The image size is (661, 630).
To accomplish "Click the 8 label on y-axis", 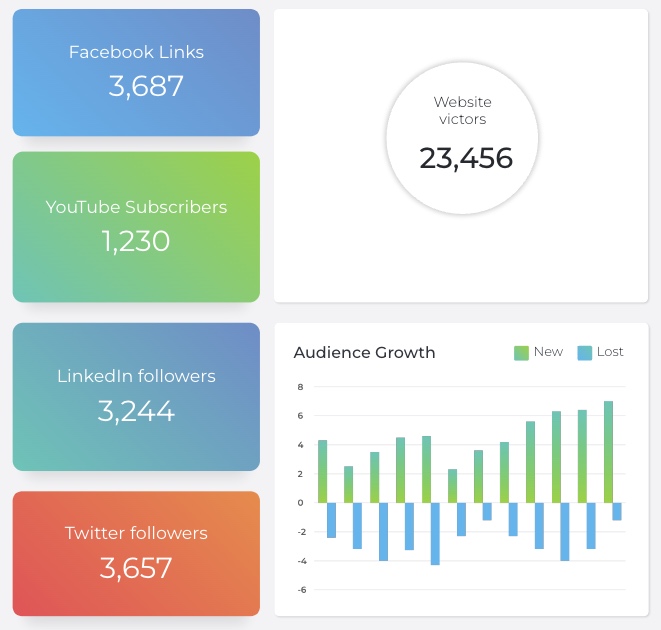I will (300, 387).
